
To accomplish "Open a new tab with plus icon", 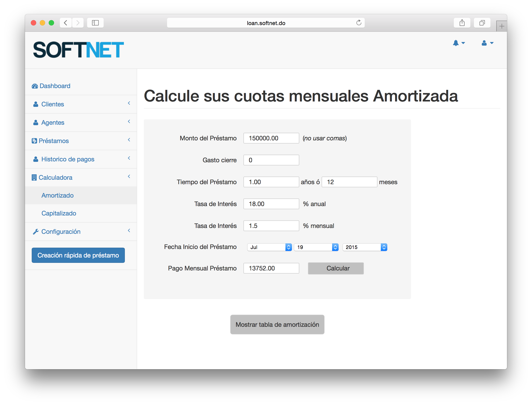I will (502, 26).
